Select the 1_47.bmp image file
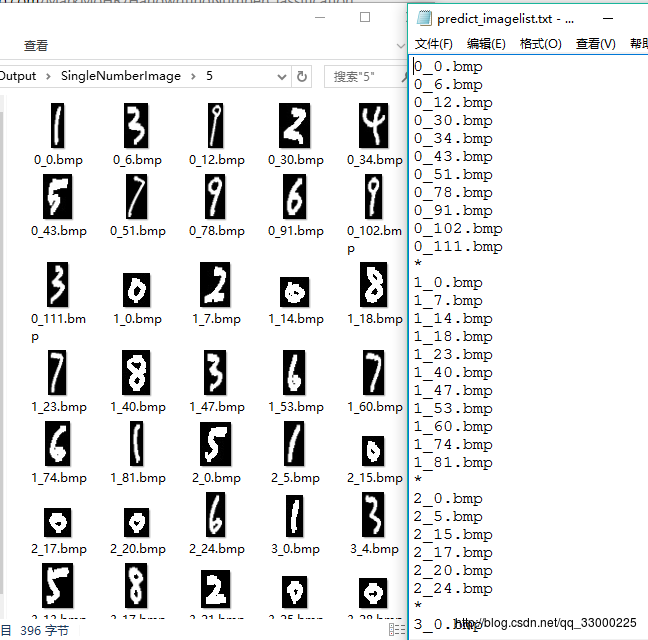648x640 pixels. click(215, 373)
